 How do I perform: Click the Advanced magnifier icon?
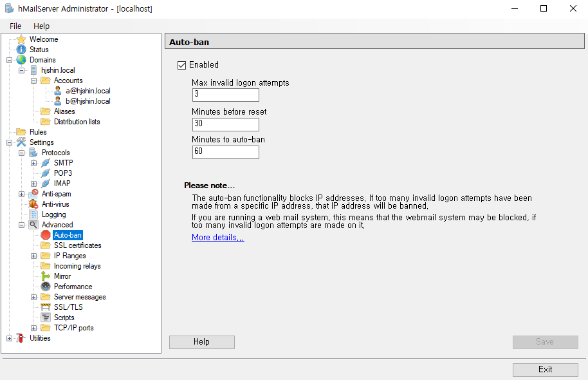[33, 225]
